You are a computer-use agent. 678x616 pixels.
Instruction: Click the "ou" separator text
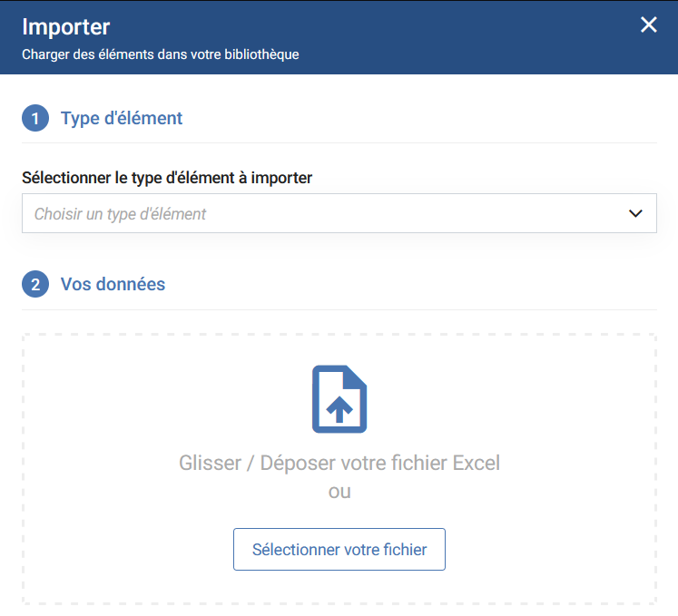[x=339, y=492]
